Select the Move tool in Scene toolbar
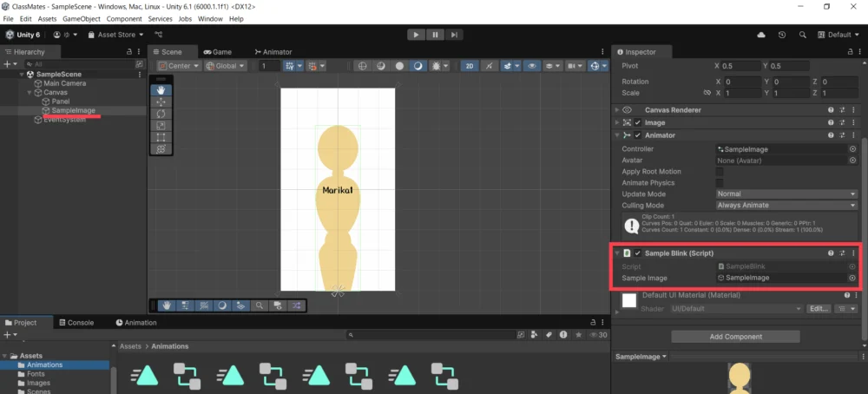Screen dimensions: 868x394 click(161, 102)
